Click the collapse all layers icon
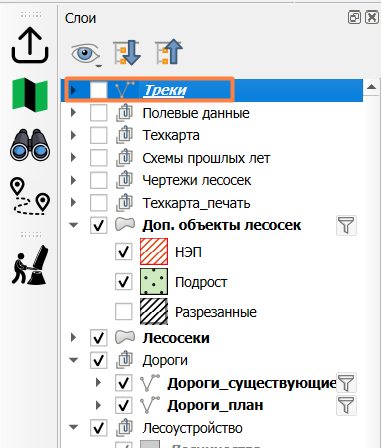381x448 pixels. (169, 52)
